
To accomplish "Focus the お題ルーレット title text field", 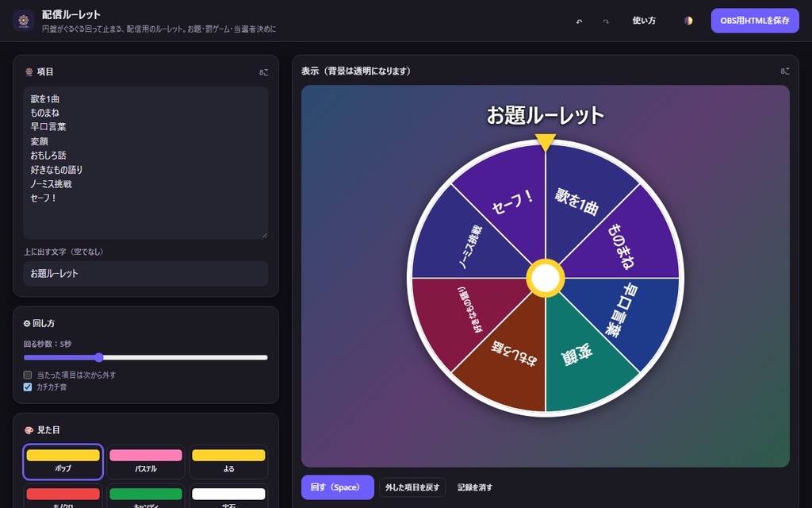I will [x=146, y=274].
